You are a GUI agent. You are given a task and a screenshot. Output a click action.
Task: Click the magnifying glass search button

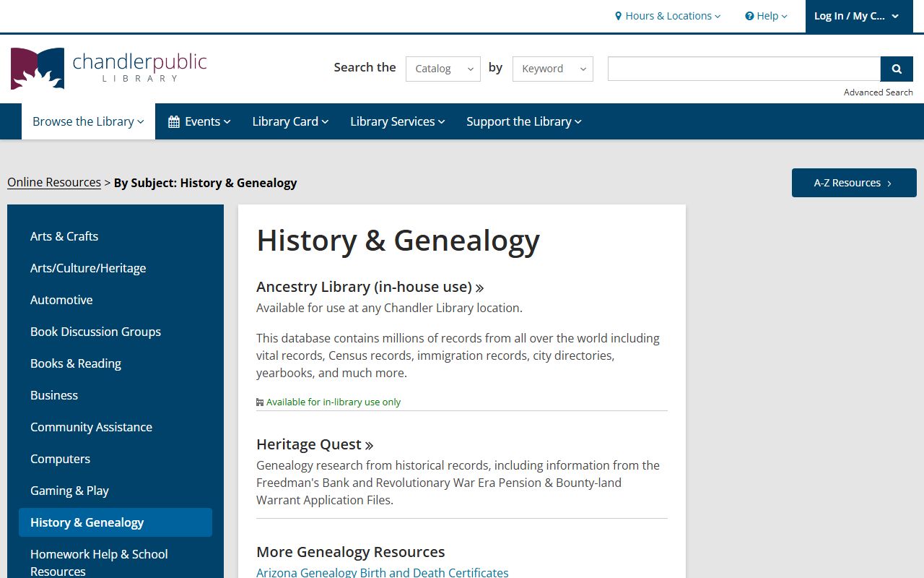897,69
